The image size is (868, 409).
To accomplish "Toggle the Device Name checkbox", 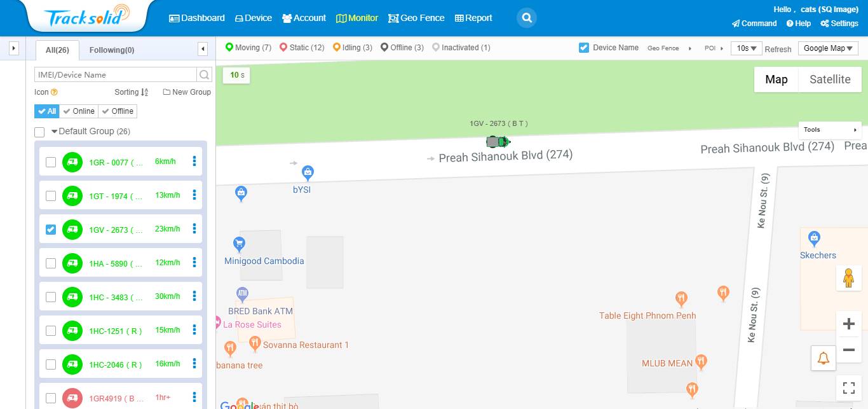I will 584,48.
